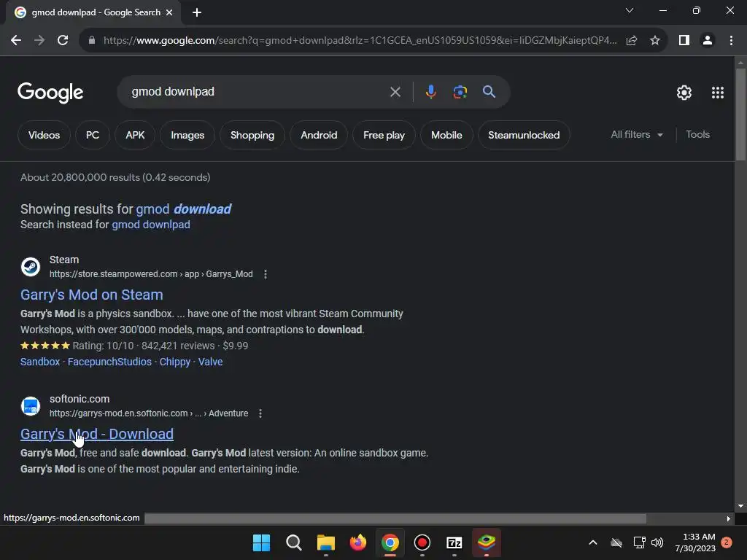Expand the All filters dropdown
This screenshot has width=747, height=560.
tap(637, 135)
